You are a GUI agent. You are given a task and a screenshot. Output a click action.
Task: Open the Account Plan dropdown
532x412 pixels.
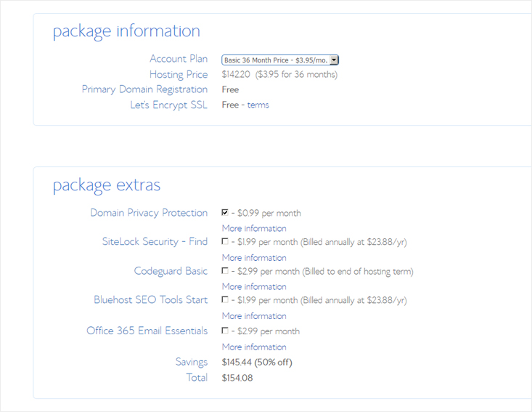coord(280,60)
